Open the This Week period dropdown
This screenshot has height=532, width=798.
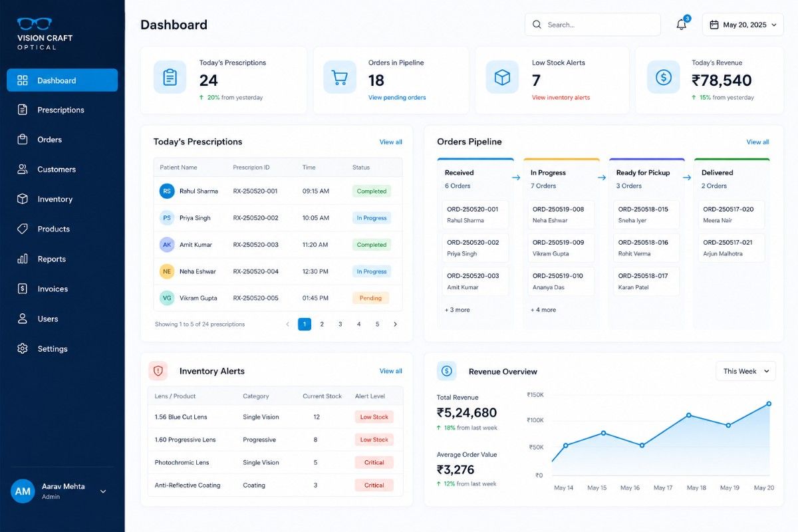[x=745, y=371]
